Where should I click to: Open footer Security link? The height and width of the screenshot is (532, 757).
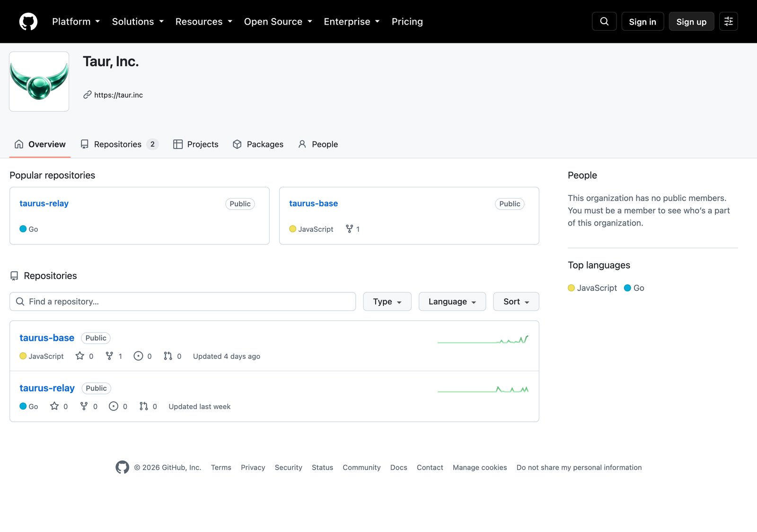click(288, 467)
